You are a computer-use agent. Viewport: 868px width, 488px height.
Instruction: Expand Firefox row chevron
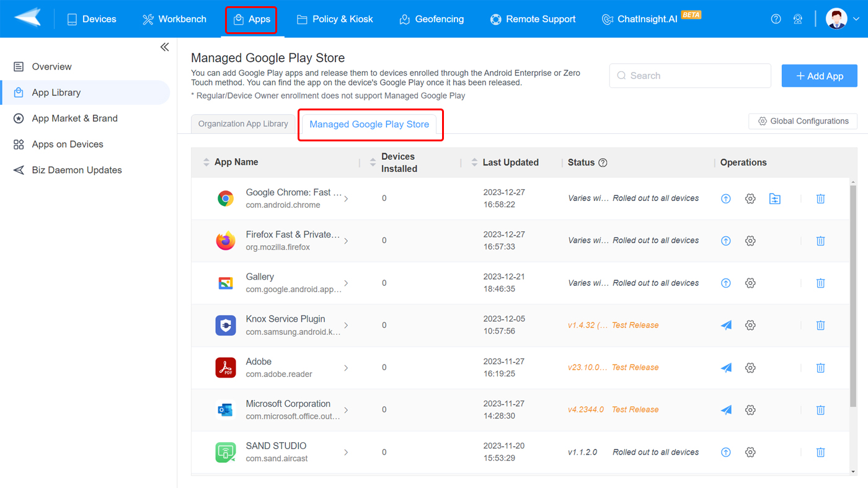346,241
